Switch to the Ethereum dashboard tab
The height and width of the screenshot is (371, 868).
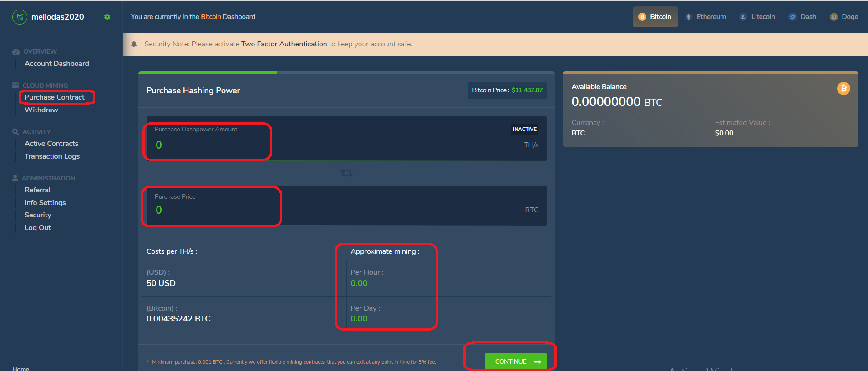click(x=706, y=17)
